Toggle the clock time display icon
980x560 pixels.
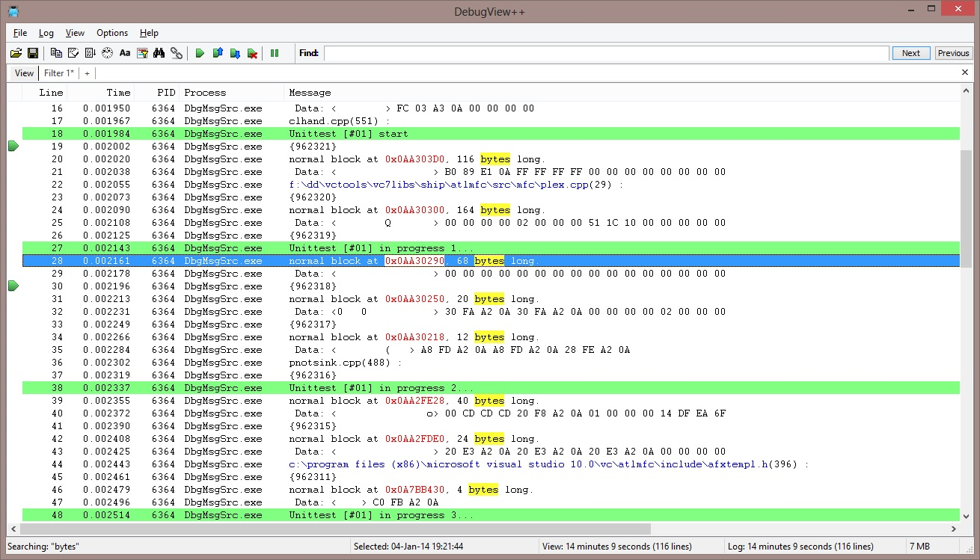107,52
